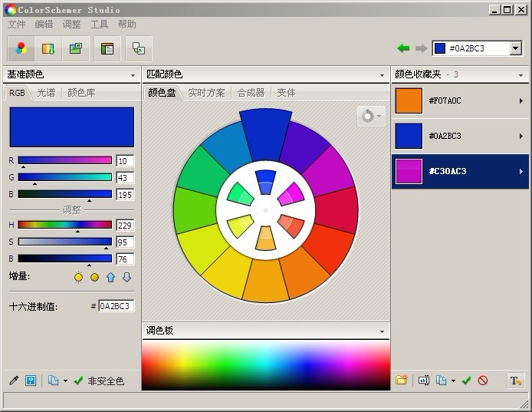Open the 编辑 menu
Image resolution: width=532 pixels, height=412 pixels.
point(44,24)
